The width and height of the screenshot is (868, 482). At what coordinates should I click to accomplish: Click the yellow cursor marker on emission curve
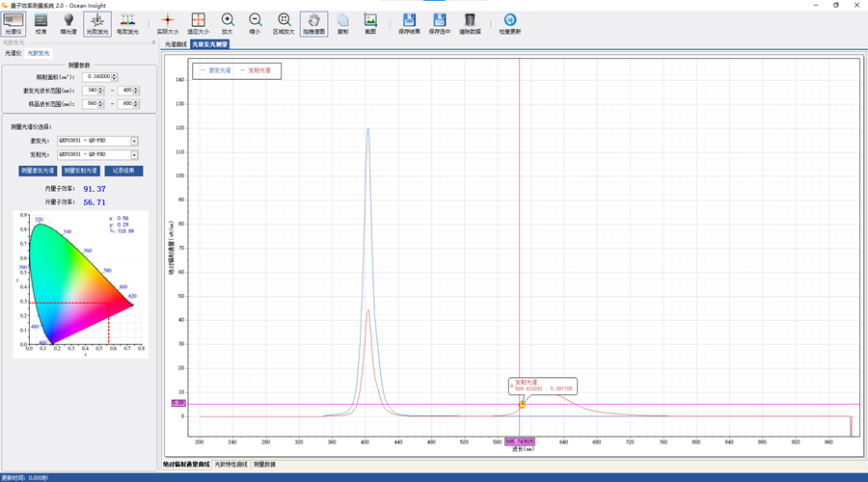coord(522,404)
